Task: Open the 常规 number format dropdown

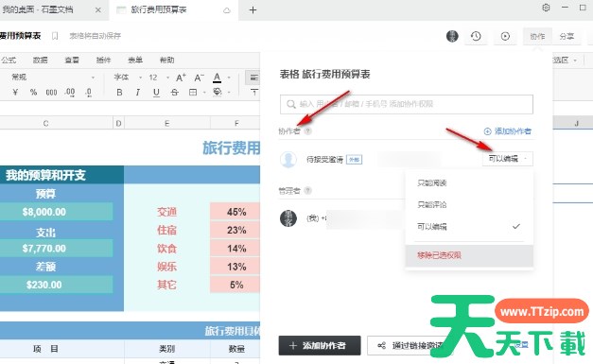Action: [53, 78]
